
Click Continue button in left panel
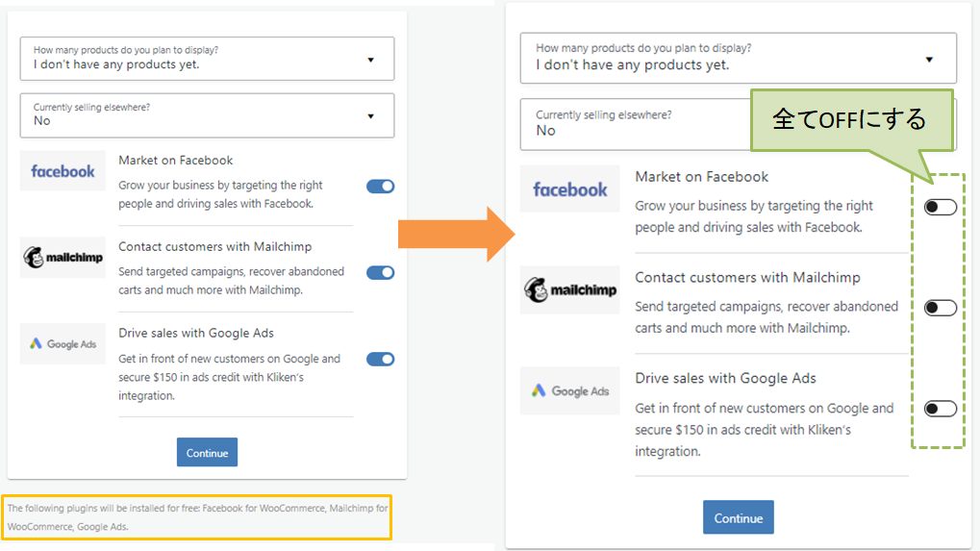[207, 452]
